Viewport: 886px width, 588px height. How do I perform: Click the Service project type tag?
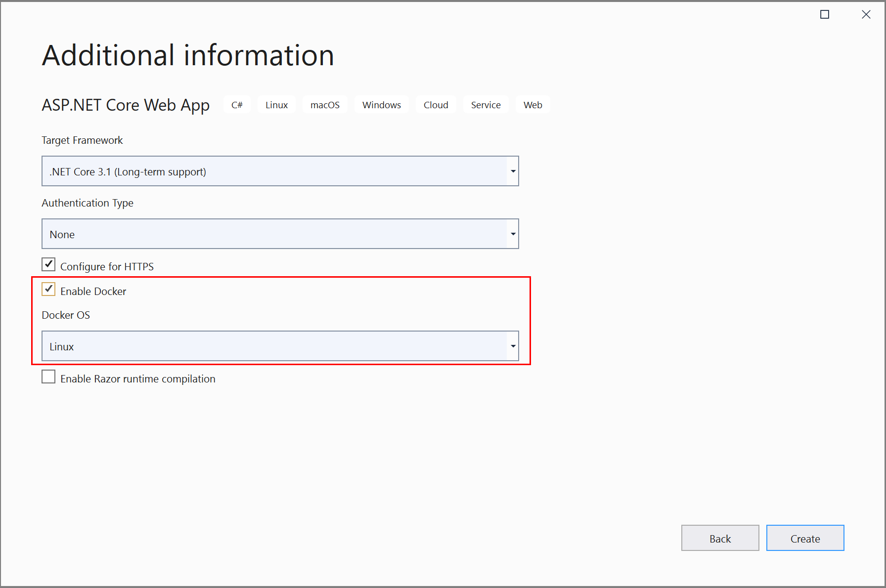coord(486,105)
